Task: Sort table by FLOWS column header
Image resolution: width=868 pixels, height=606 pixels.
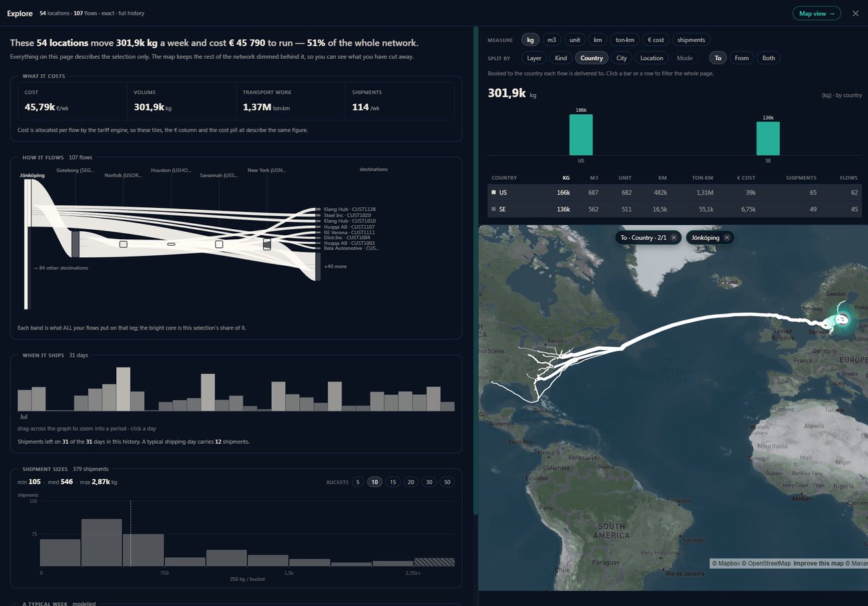Action: click(x=848, y=178)
